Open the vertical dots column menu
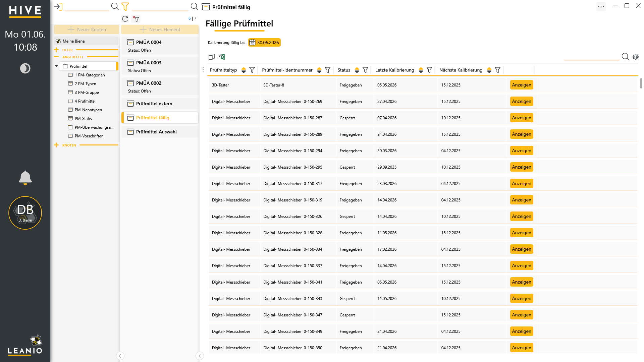644x362 pixels. point(203,70)
